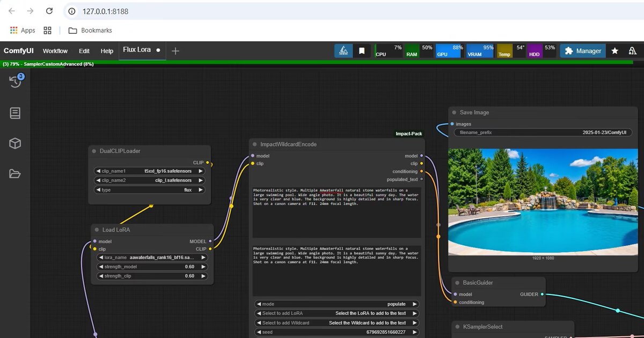
Task: Click the new workflow plus tab icon
Action: (175, 51)
